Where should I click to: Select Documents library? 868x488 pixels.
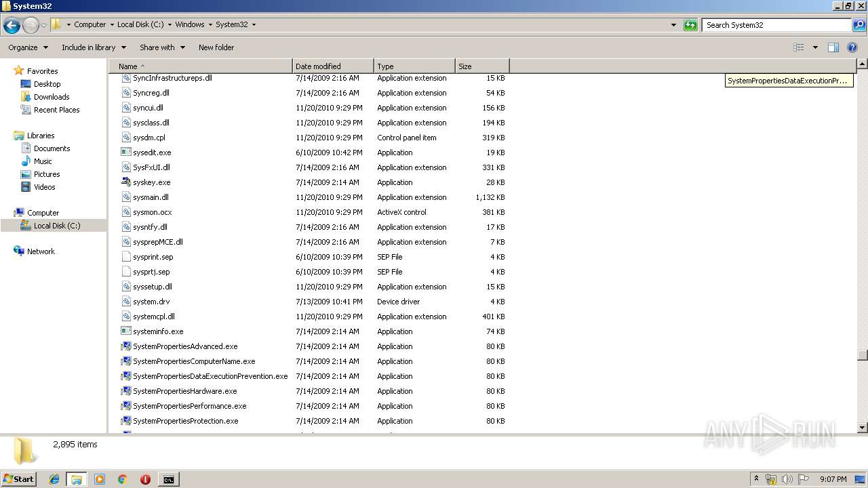click(52, 148)
